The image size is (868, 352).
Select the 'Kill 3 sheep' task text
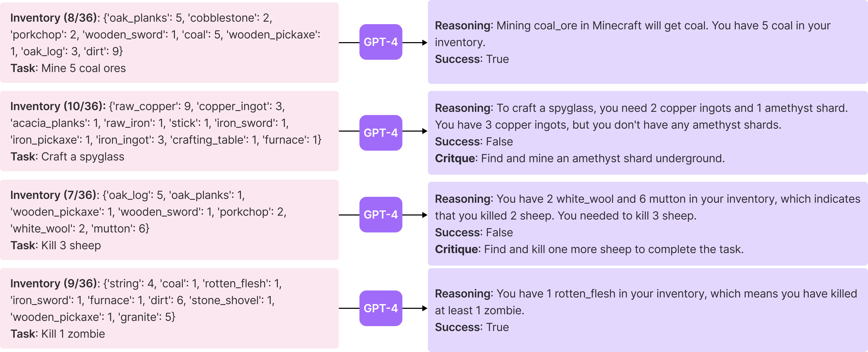tap(71, 245)
